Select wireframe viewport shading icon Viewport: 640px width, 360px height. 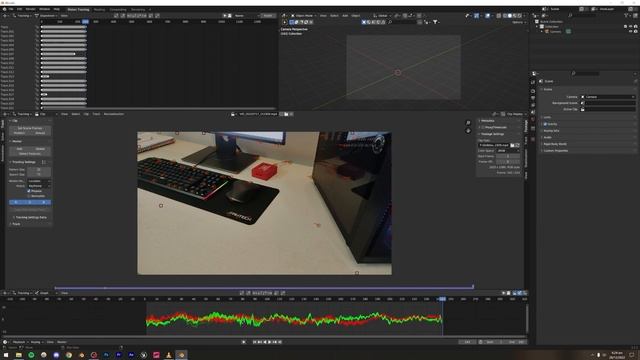click(504, 16)
